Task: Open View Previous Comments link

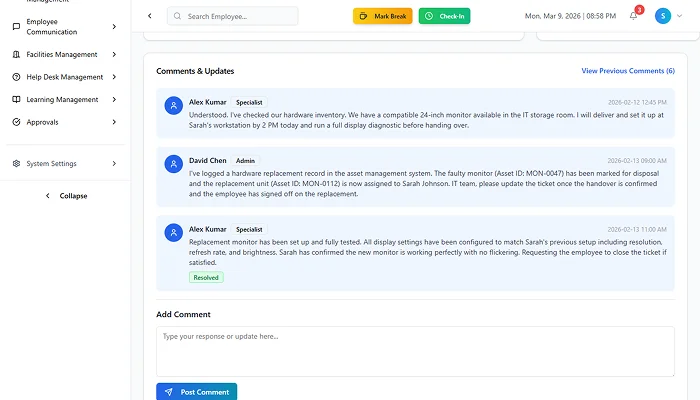Action: (628, 71)
